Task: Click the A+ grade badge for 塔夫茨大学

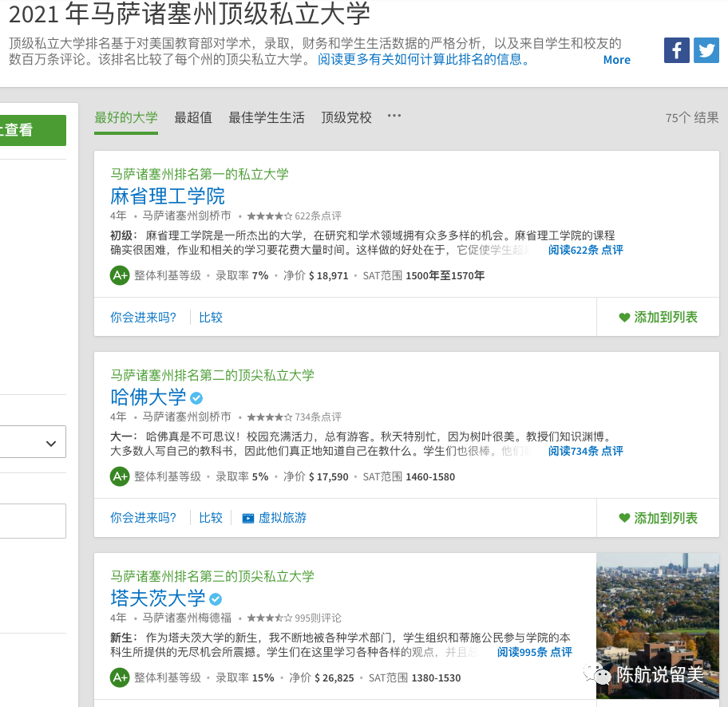Action: 120,677
